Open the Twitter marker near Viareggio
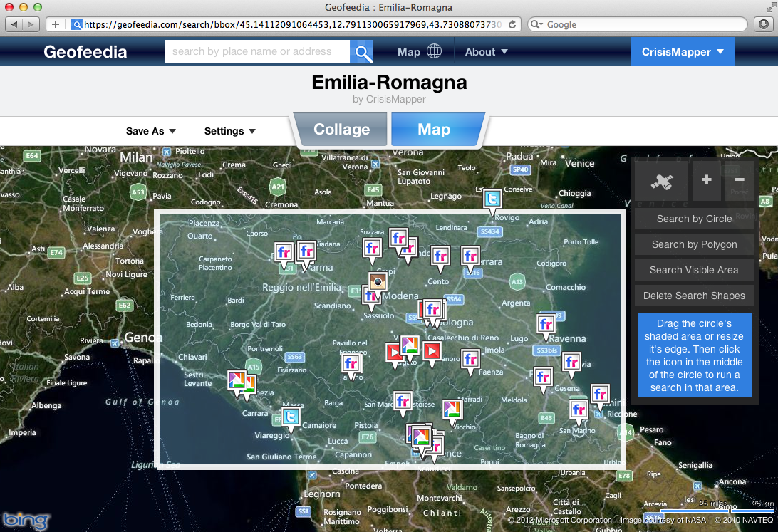 (x=290, y=417)
